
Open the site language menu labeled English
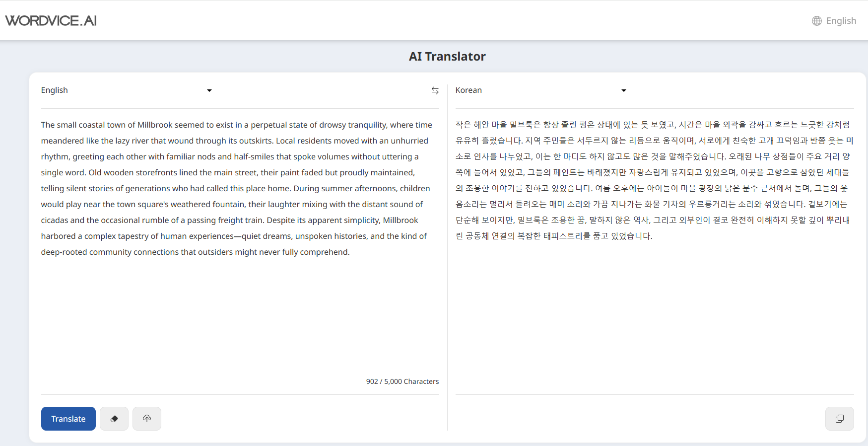[841, 21]
